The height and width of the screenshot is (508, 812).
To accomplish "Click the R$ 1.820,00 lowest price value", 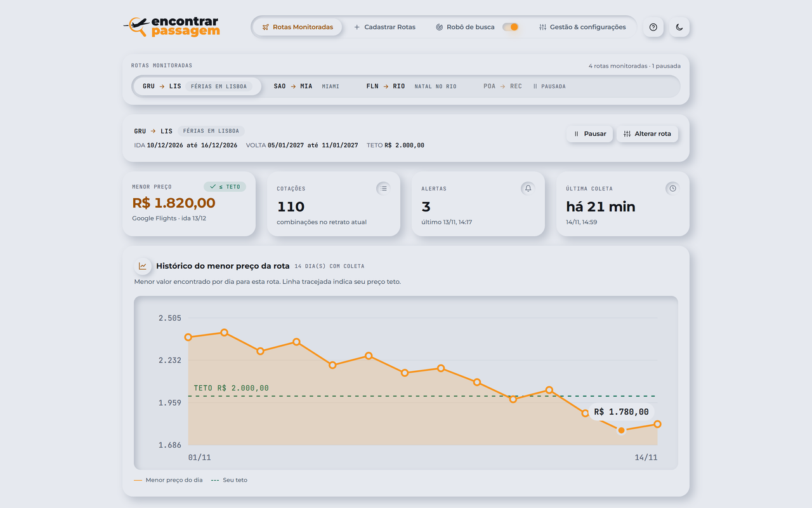I will coord(174,203).
